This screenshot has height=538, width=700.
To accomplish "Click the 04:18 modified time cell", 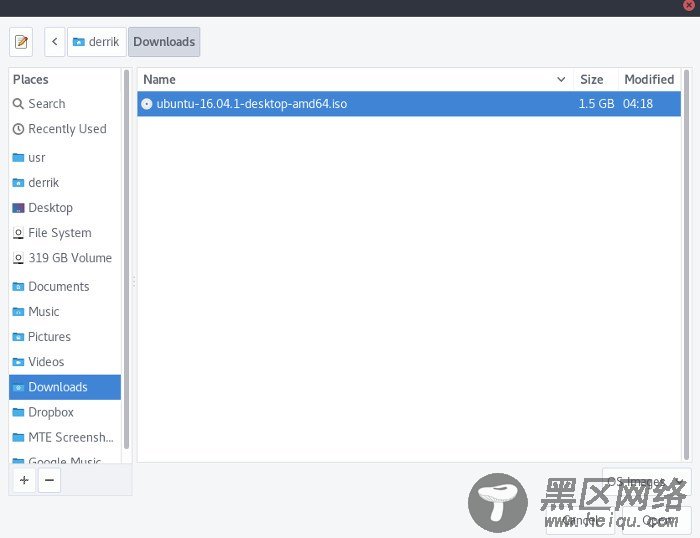I will click(638, 104).
